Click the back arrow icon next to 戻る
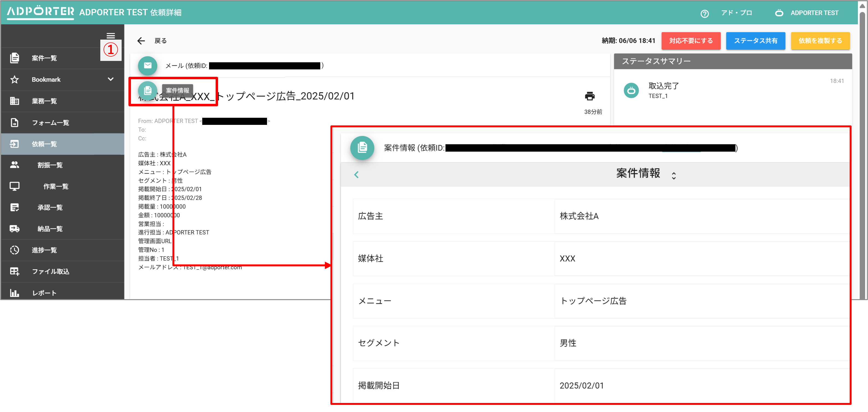The width and height of the screenshot is (868, 412). click(x=141, y=41)
